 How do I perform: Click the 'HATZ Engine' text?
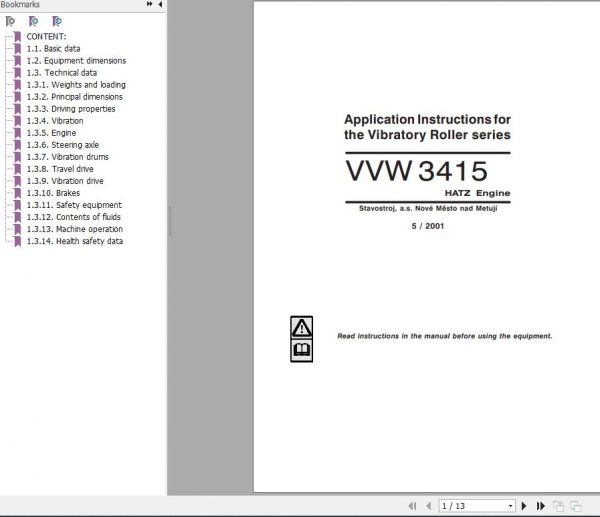[477, 193]
